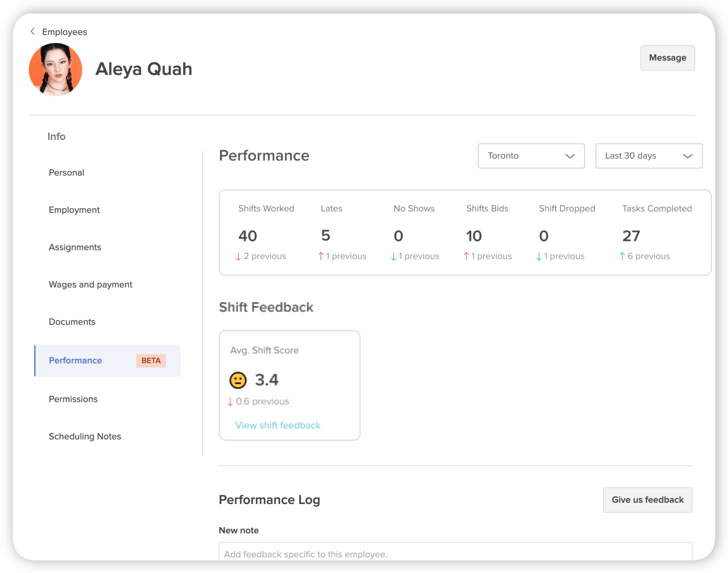
Task: Select the Employment sidebar item
Action: 74,210
